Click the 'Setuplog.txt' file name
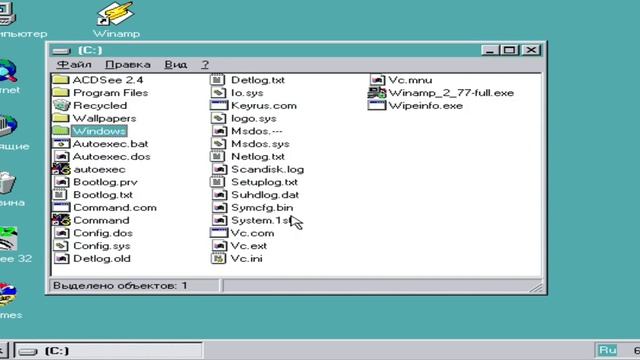The width and height of the screenshot is (640, 360). 264,182
